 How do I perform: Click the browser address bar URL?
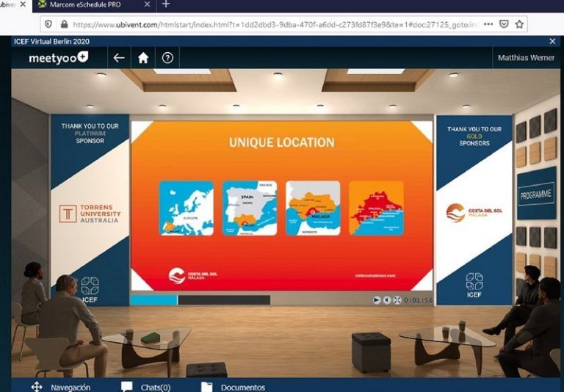coord(275,24)
